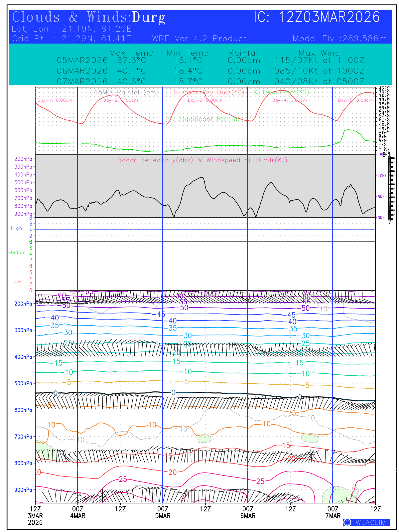Jump to the 00Z 6MAR time marker

[248, 512]
